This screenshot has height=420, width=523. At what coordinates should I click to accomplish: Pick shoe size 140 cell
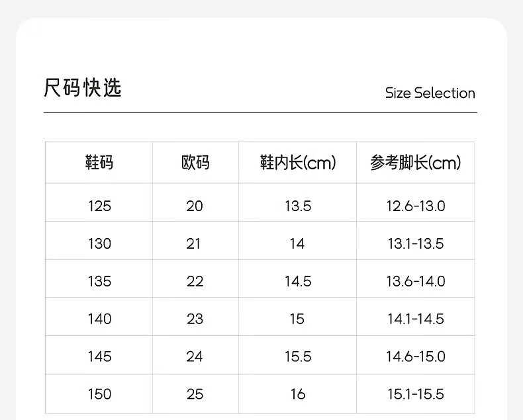click(x=99, y=319)
